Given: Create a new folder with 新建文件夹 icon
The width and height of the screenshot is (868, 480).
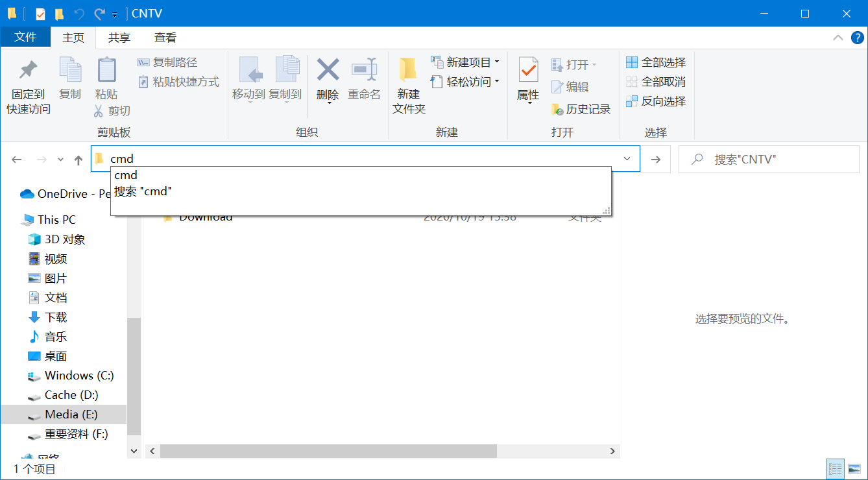Looking at the screenshot, I should [408, 70].
